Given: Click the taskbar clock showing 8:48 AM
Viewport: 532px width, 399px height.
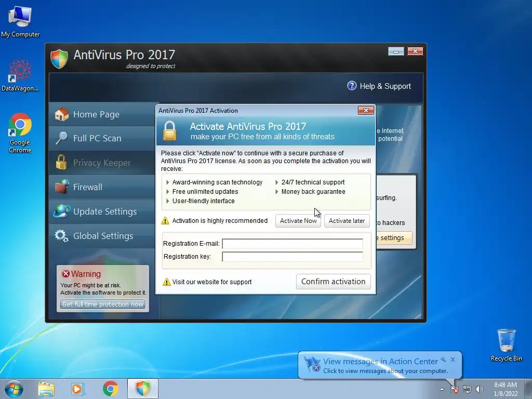Looking at the screenshot, I should pos(506,389).
